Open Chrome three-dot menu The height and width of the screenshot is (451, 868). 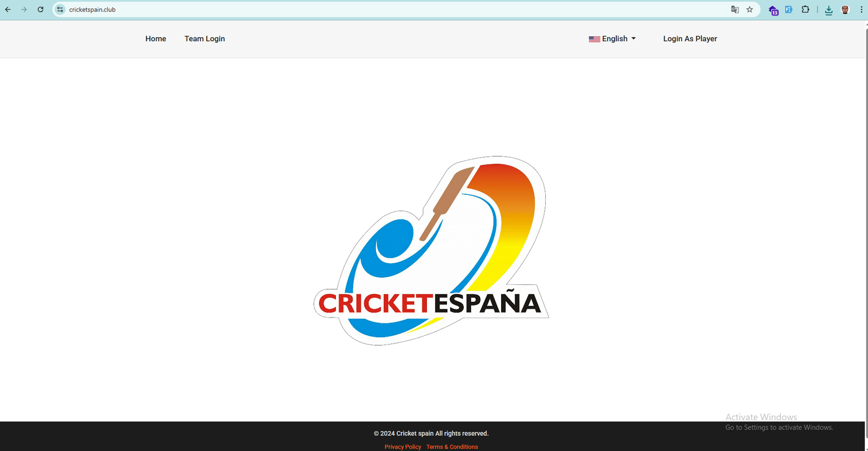pyautogui.click(x=861, y=10)
